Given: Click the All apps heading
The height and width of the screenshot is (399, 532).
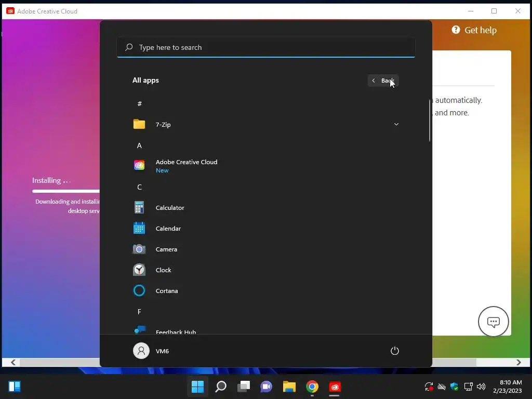Looking at the screenshot, I should 145,80.
